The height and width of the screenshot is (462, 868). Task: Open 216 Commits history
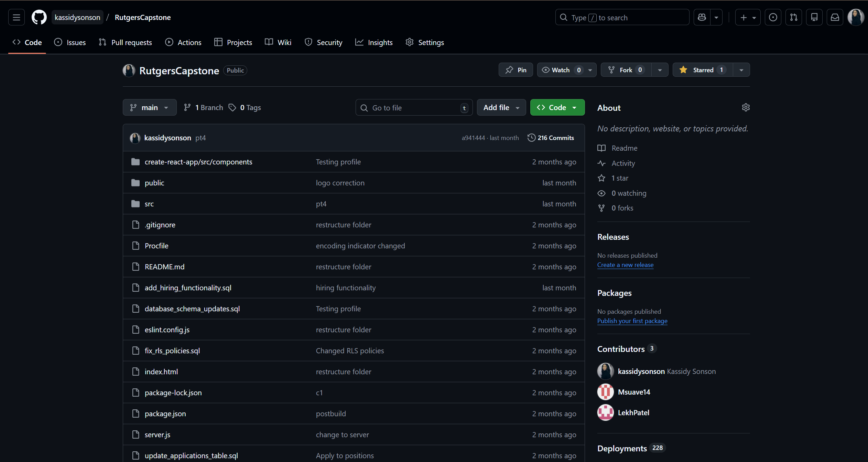551,138
